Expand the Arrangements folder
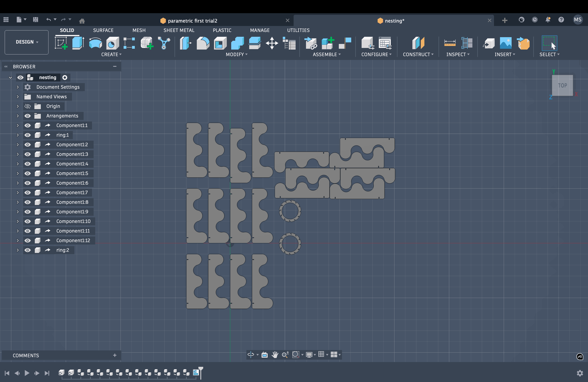 [x=18, y=116]
